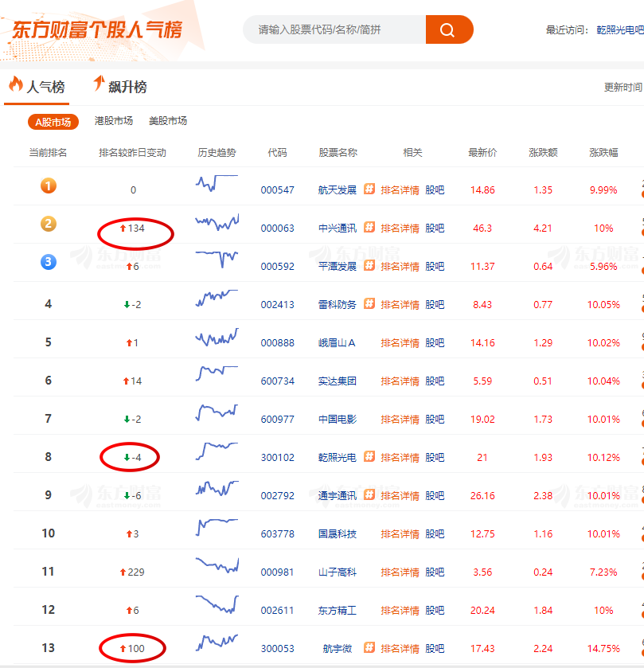Screen dimensions: 644x668
Task: Open stock name link 峨眉山A
Action: point(337,343)
